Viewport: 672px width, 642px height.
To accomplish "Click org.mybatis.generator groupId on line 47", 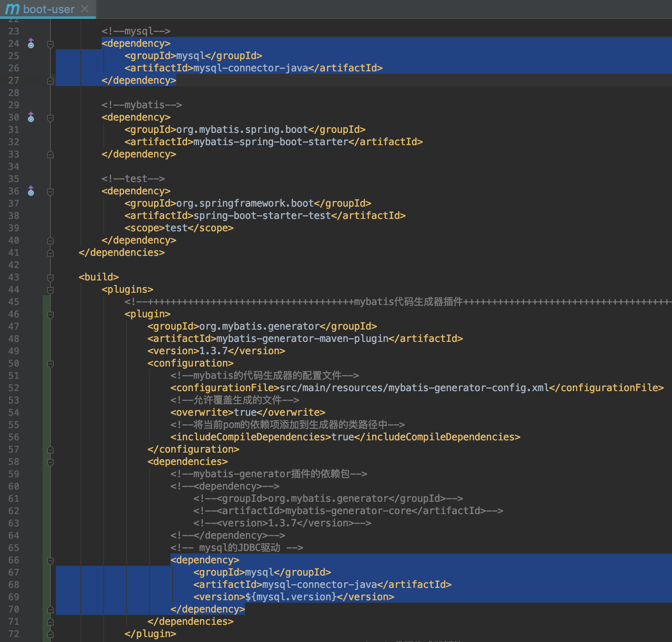I will pos(259,326).
